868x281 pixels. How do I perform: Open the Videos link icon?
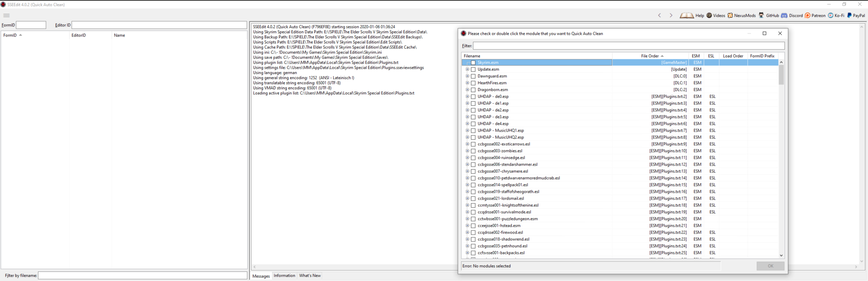(x=709, y=15)
